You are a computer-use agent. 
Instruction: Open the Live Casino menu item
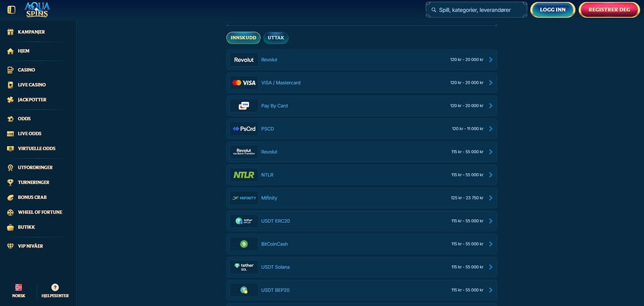click(31, 85)
